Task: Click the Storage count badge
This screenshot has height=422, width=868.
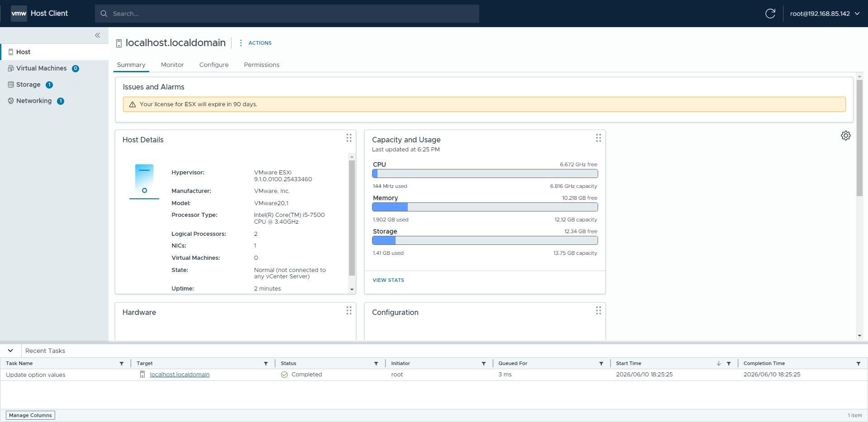Action: (x=49, y=85)
